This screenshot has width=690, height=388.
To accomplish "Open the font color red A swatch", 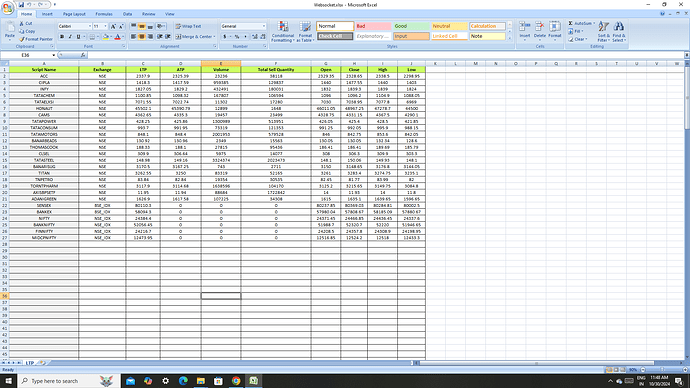I will pos(117,37).
